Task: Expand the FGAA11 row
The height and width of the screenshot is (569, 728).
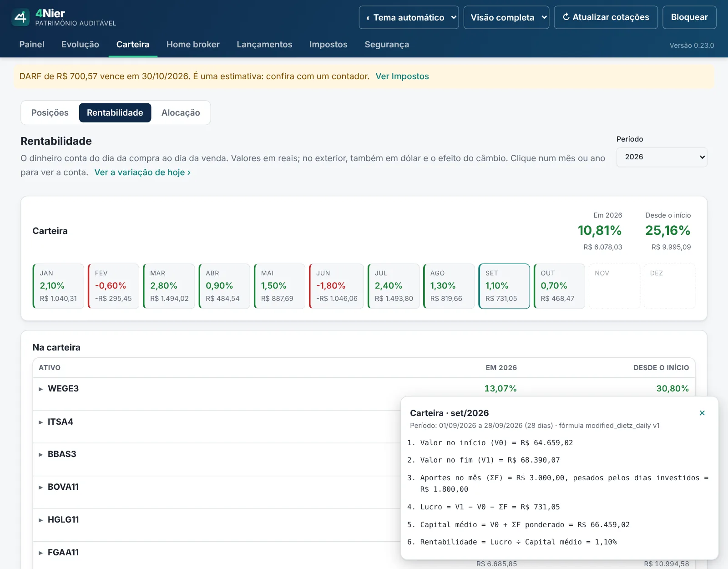Action: click(40, 553)
